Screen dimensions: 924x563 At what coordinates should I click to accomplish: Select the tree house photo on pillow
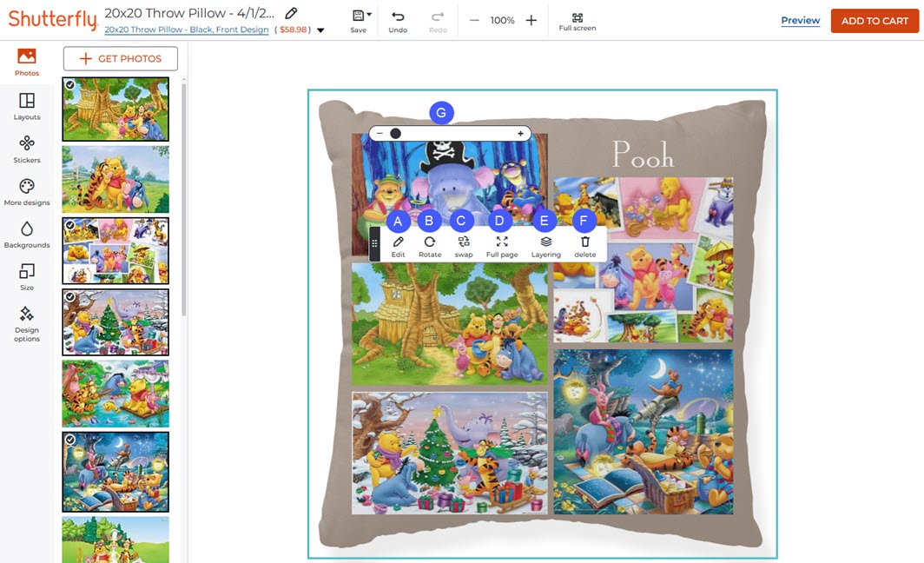(449, 324)
